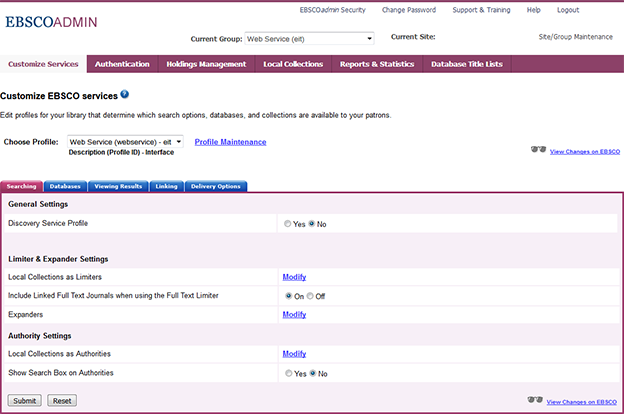This screenshot has width=624, height=414.
Task: Open the Choose Profile dropdown
Action: [125, 142]
